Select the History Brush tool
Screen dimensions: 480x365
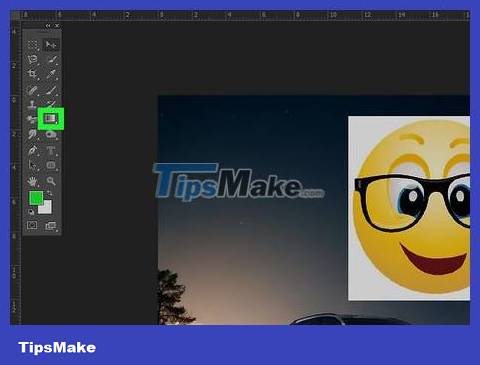[51, 103]
